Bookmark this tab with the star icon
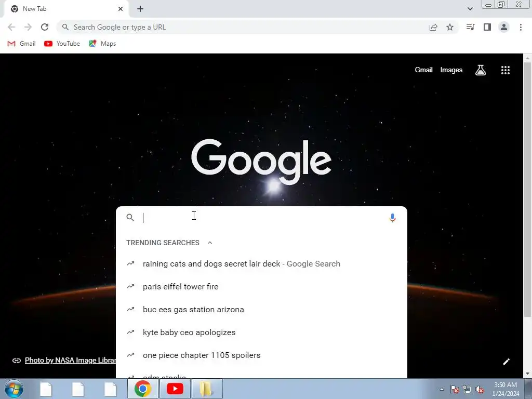532x399 pixels. click(x=450, y=27)
